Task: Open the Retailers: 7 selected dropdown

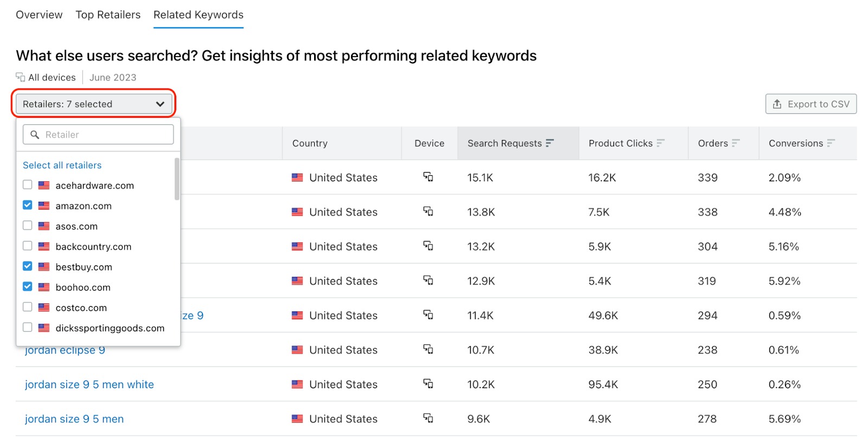Action: (x=94, y=104)
